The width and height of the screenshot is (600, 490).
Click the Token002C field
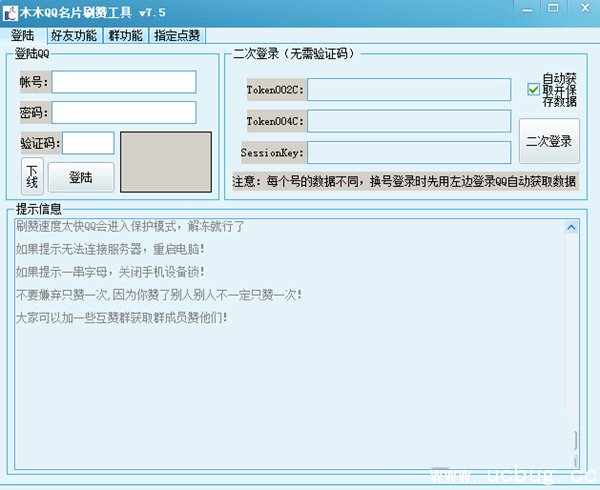[x=409, y=90]
